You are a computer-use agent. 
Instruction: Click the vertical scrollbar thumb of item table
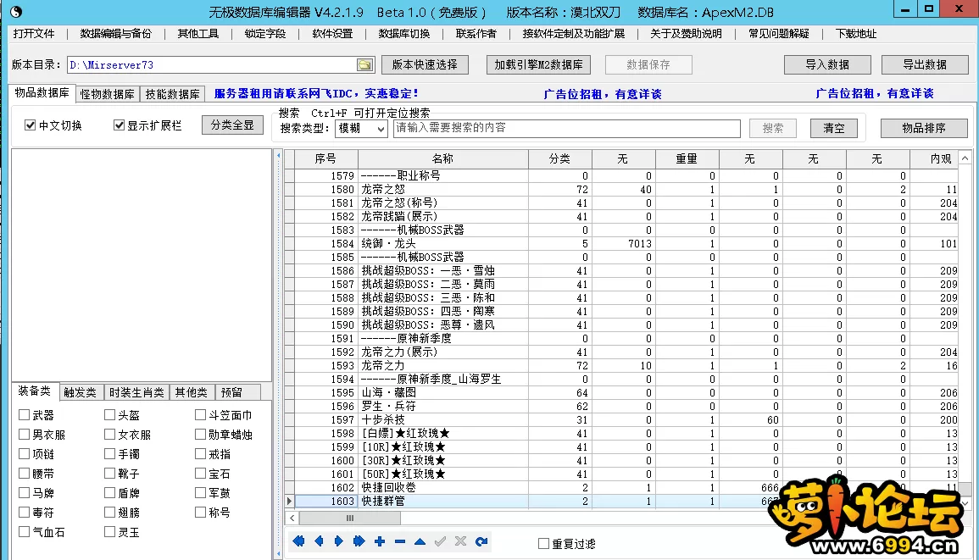[965, 488]
